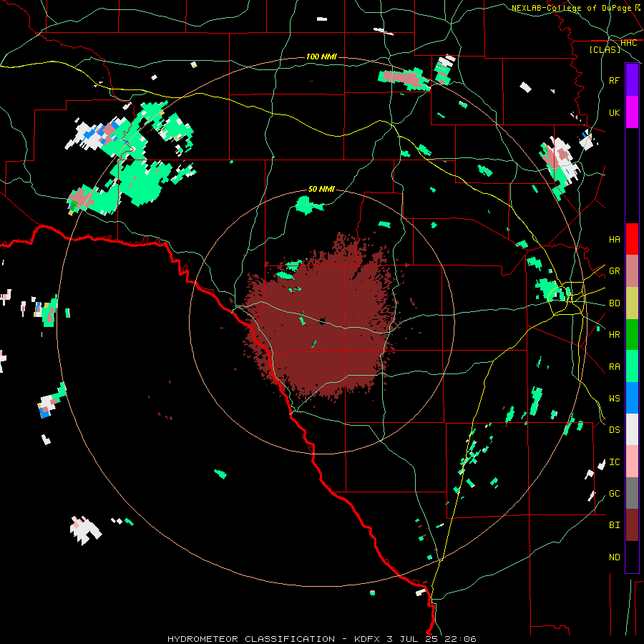Click the "HHC" product code text
Viewport: 644px width, 644px height.
tap(628, 43)
